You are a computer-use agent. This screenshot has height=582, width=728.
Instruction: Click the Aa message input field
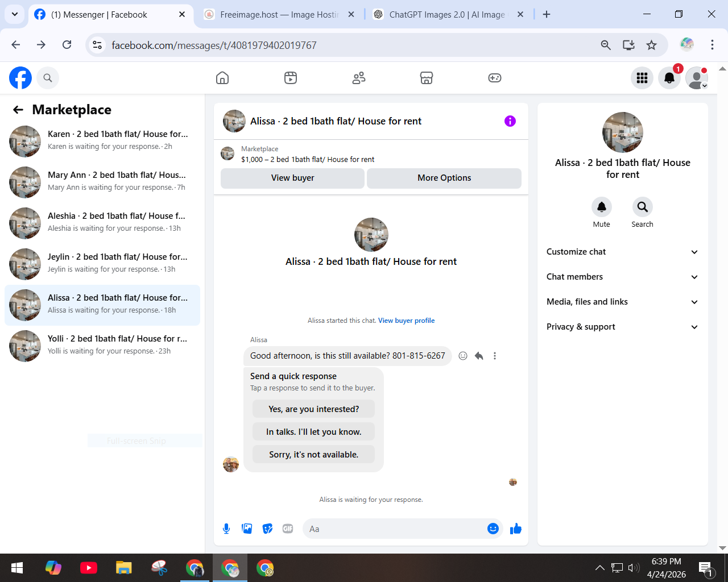(x=395, y=529)
